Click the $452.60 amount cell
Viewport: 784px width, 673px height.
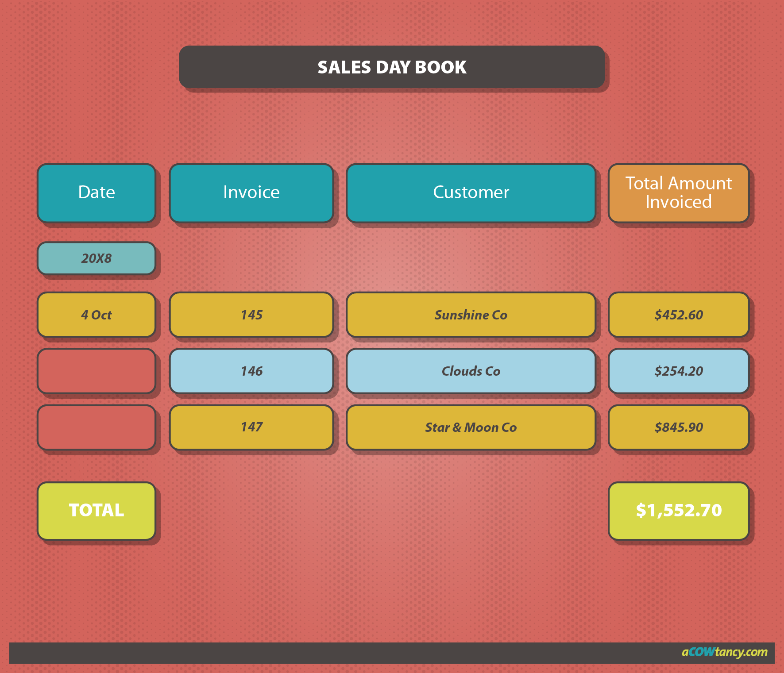[x=678, y=315]
